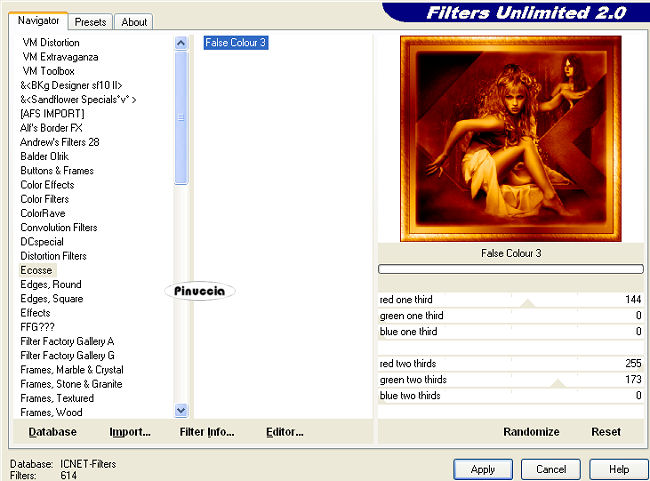Click the Import... button
650x481 pixels.
point(130,432)
